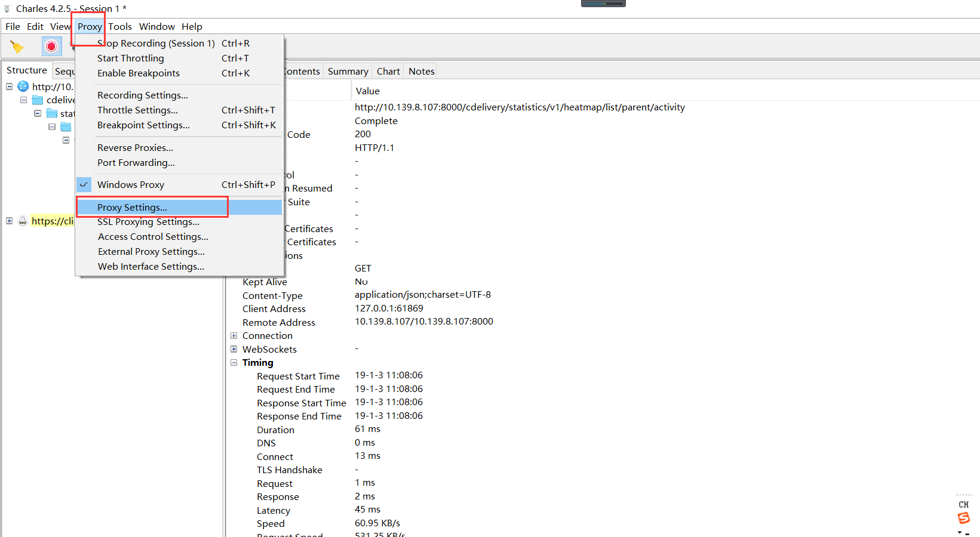Click the broom Clear Session icon
The height and width of the screenshot is (537, 980).
tap(17, 47)
